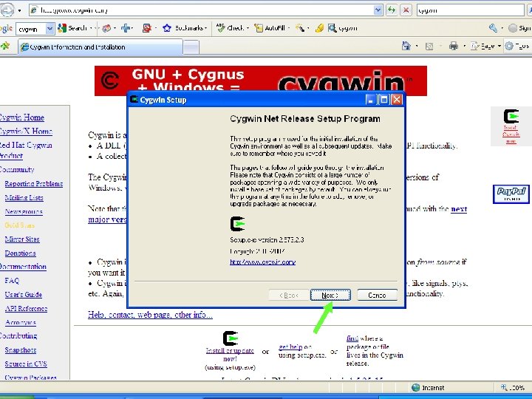Click the yellow pencil icon in Google toolbar
Image resolution: width=532 pixels, height=399 pixels.
[x=319, y=28]
